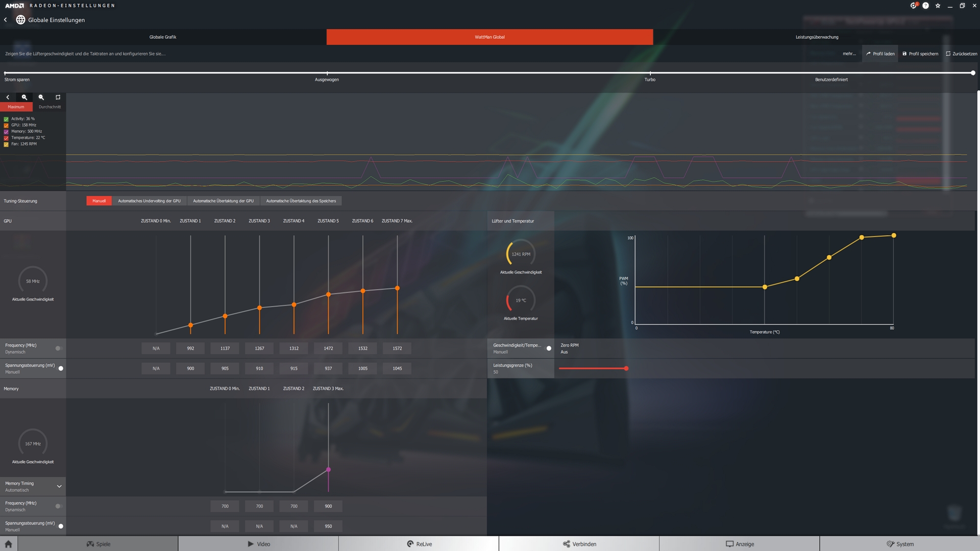
Task: Expand the Memory Timing dropdown
Action: pyautogui.click(x=59, y=486)
